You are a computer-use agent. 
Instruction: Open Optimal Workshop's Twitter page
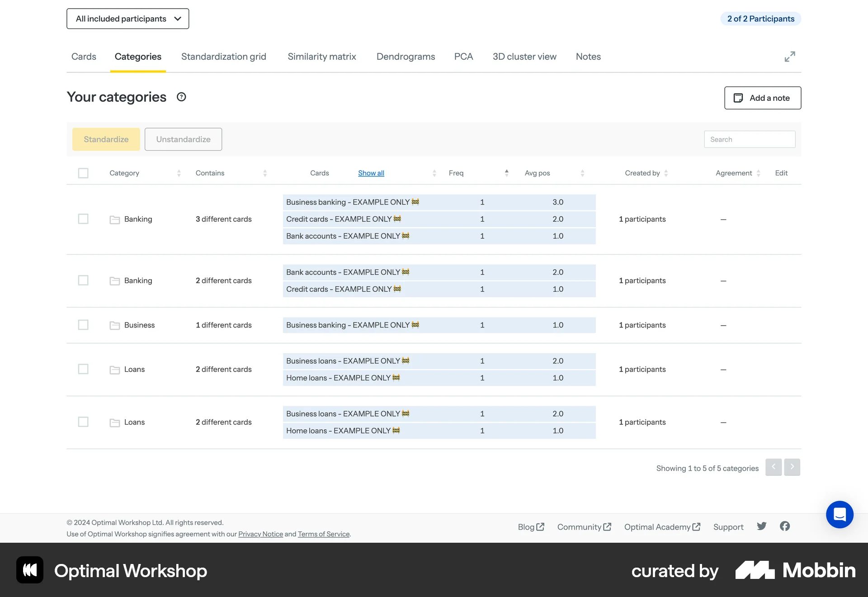pos(761,526)
